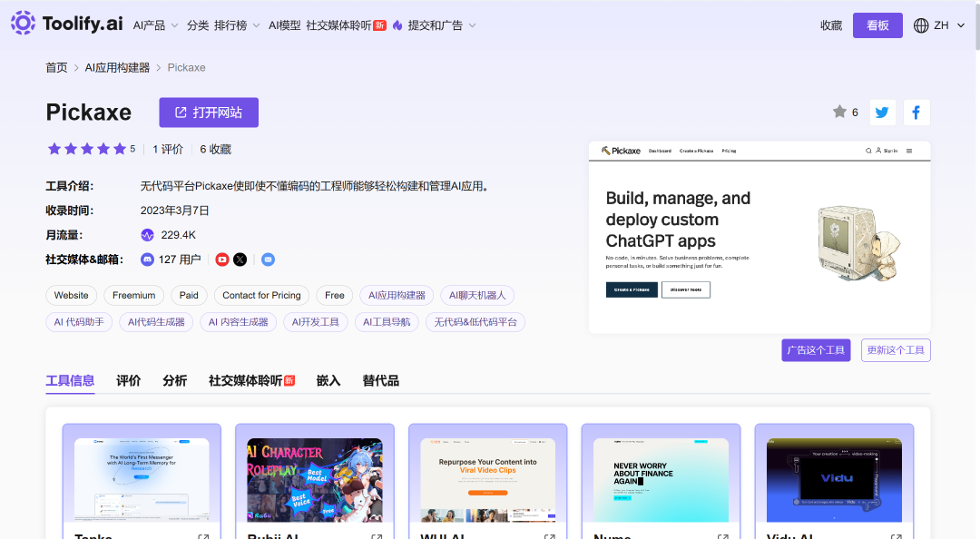Viewport: 980px width, 539px height.
Task: Open the black X social icon
Action: pyautogui.click(x=240, y=260)
